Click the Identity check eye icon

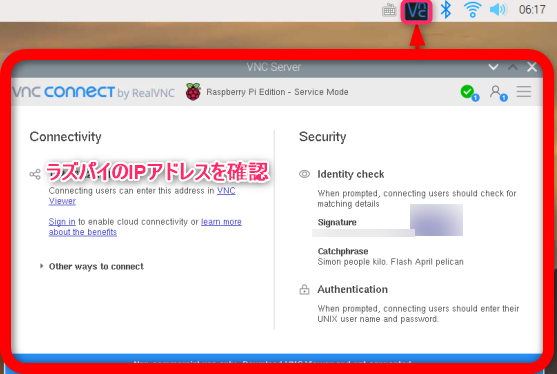coord(304,174)
